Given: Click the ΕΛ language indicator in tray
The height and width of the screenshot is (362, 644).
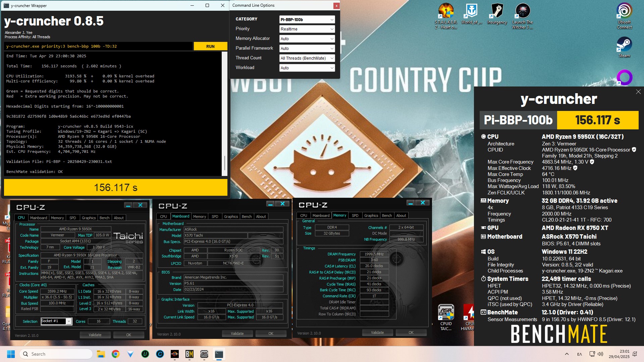Looking at the screenshot, I should click(579, 354).
